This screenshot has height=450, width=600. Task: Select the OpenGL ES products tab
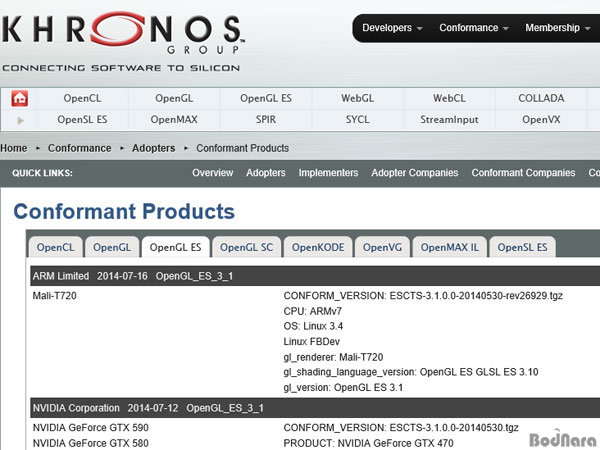[176, 247]
